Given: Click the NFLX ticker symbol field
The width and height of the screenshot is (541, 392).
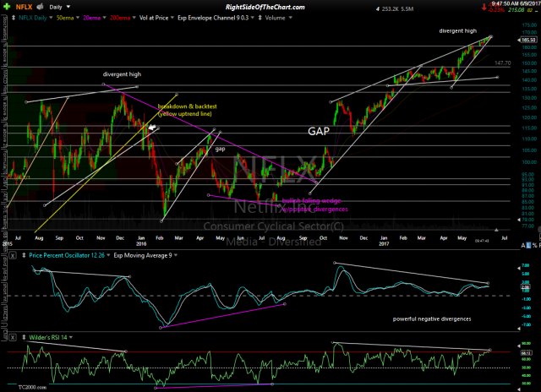Looking at the screenshot, I should click(x=24, y=7).
